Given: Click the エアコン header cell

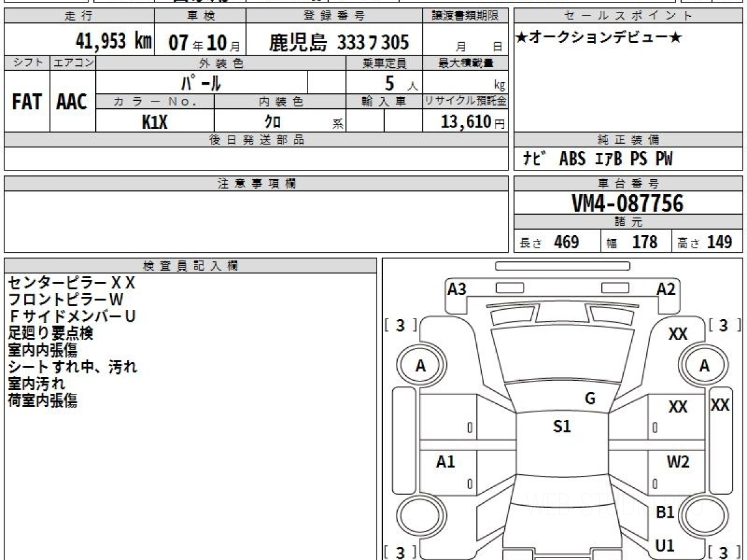Looking at the screenshot, I should coord(73,63).
